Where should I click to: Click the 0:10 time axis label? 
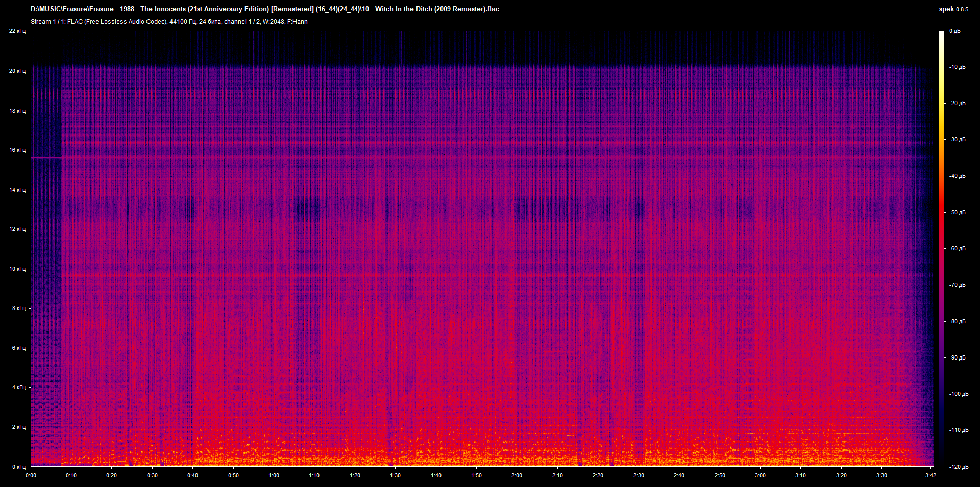(x=71, y=475)
